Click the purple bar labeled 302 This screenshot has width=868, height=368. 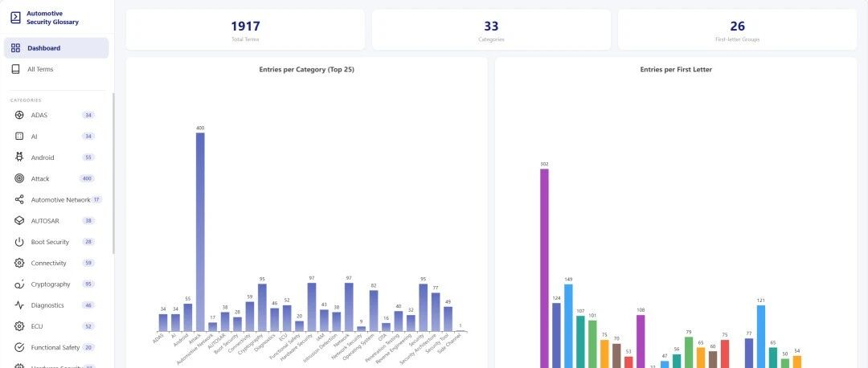544,268
